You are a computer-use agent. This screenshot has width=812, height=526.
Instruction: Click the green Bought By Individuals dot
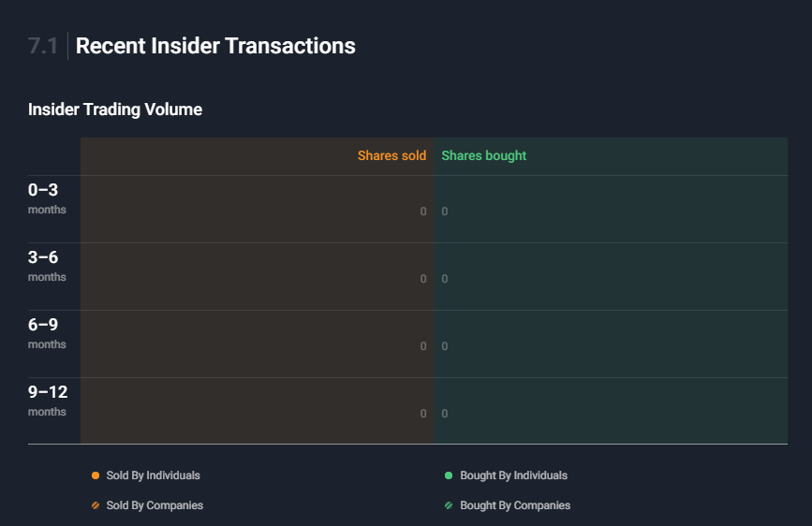pyautogui.click(x=449, y=475)
